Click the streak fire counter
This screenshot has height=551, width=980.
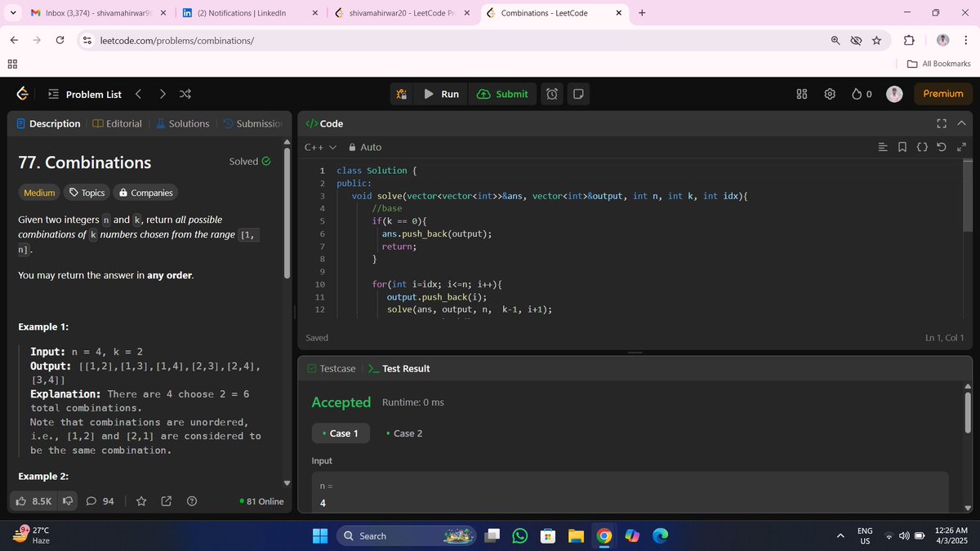[x=862, y=94]
